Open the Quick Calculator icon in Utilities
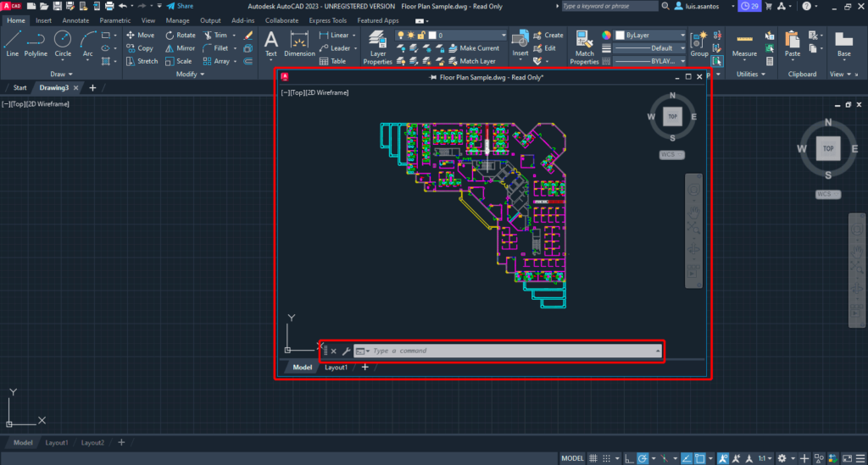 tap(770, 61)
